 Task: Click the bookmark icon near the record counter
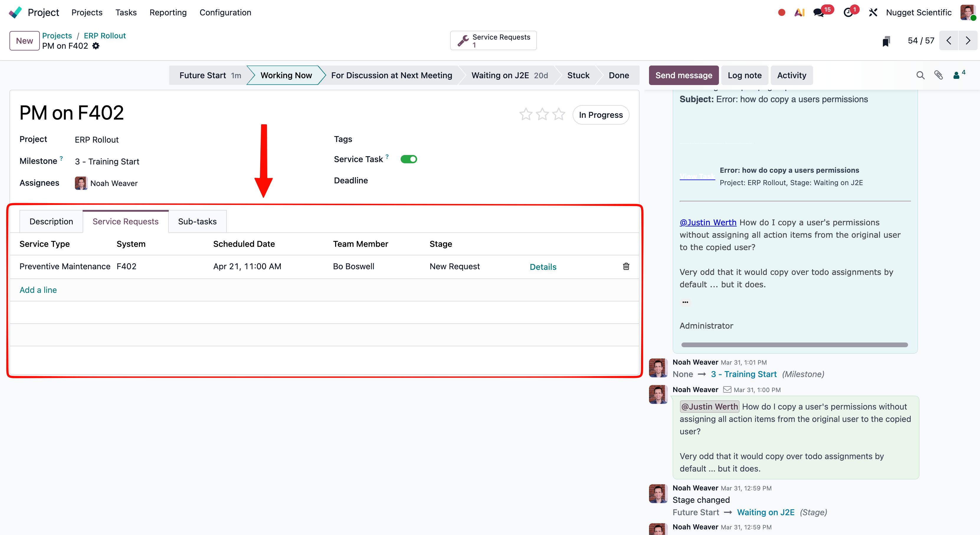click(x=886, y=41)
